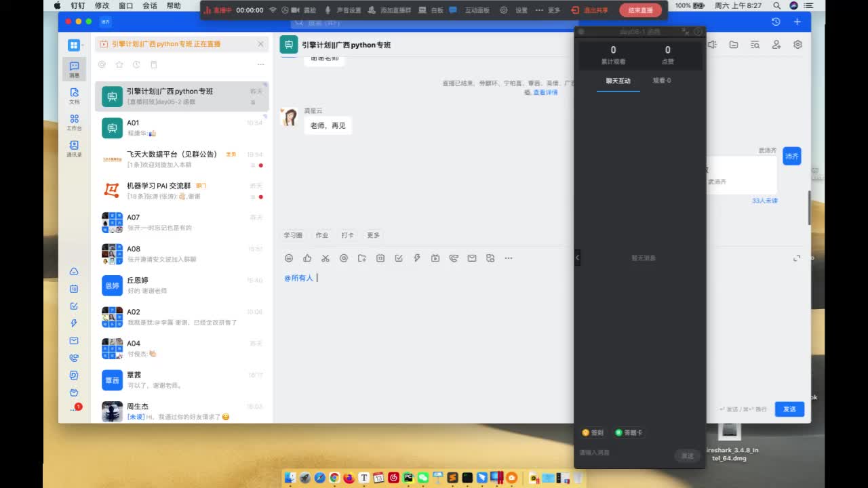Click the phone call icon in chat toolbar

tap(454, 258)
